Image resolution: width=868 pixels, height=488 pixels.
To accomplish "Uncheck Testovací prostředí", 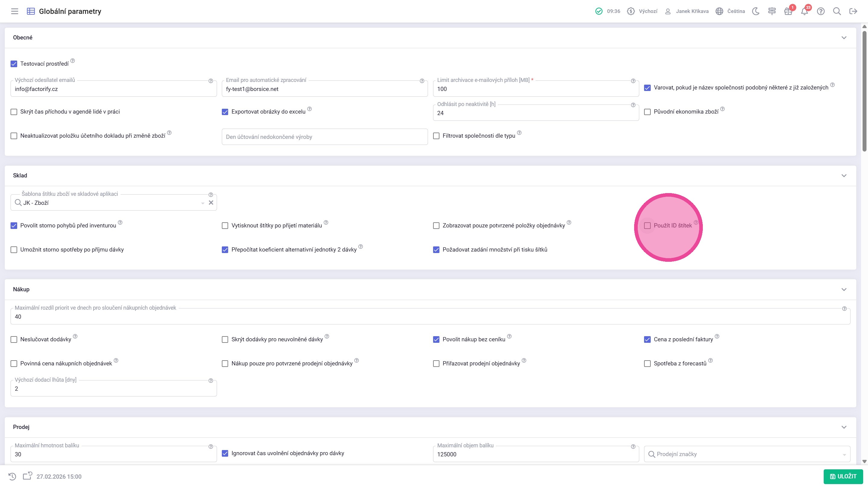I will coord(14,64).
